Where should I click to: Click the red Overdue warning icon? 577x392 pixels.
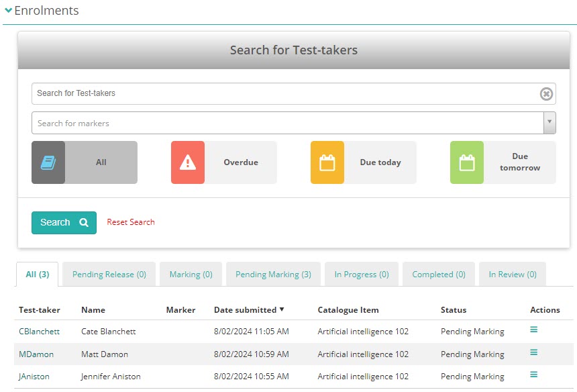[188, 162]
